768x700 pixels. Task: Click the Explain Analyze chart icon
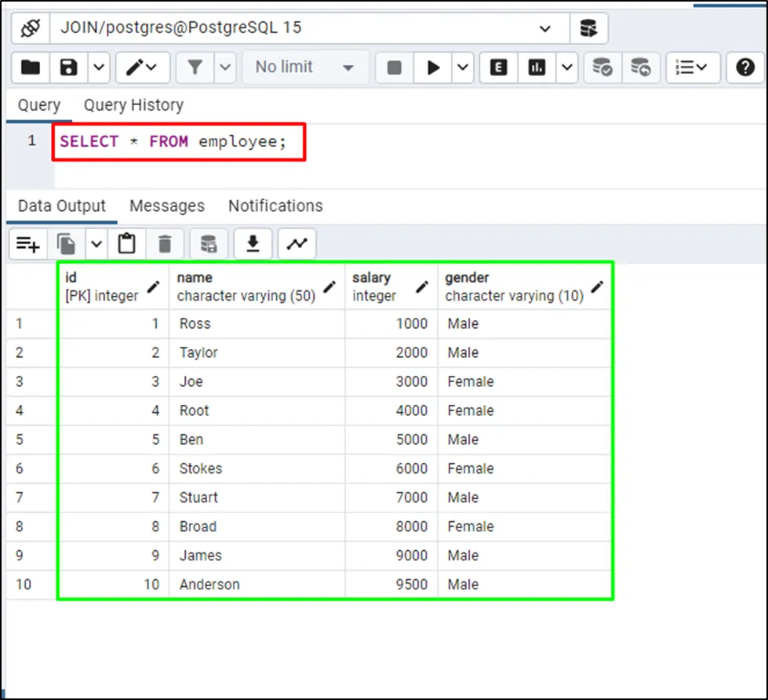click(x=537, y=67)
